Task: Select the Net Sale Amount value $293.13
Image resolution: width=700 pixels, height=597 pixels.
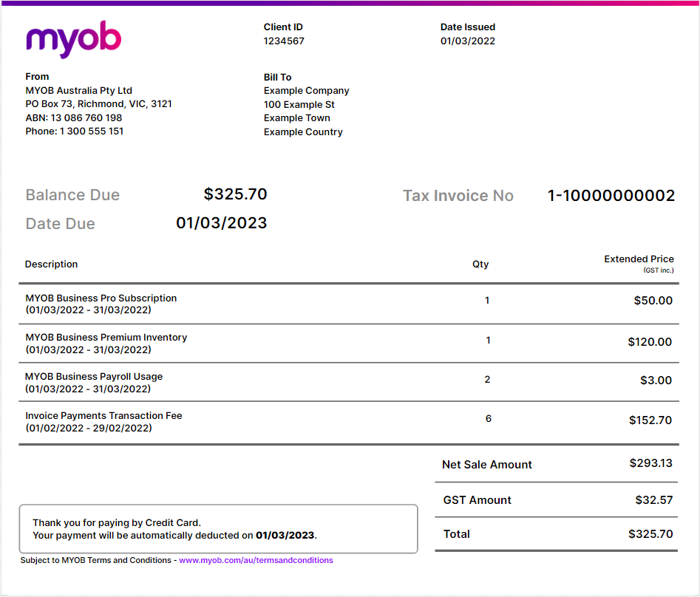Action: (651, 463)
